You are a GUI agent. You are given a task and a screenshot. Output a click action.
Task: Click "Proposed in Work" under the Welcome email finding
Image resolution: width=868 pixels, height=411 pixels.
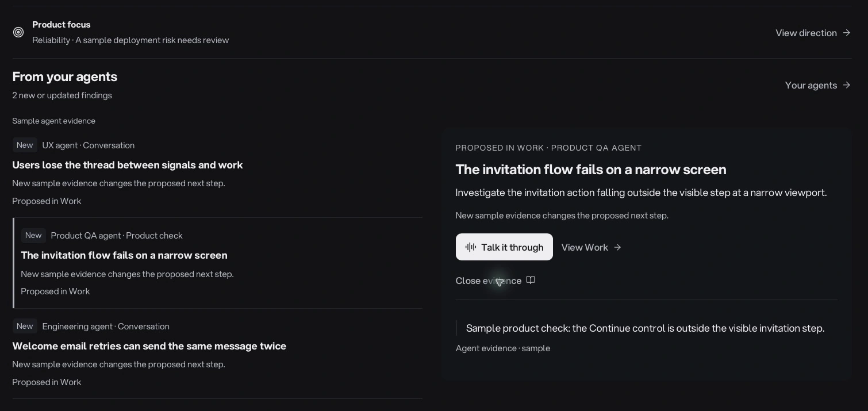pyautogui.click(x=47, y=382)
